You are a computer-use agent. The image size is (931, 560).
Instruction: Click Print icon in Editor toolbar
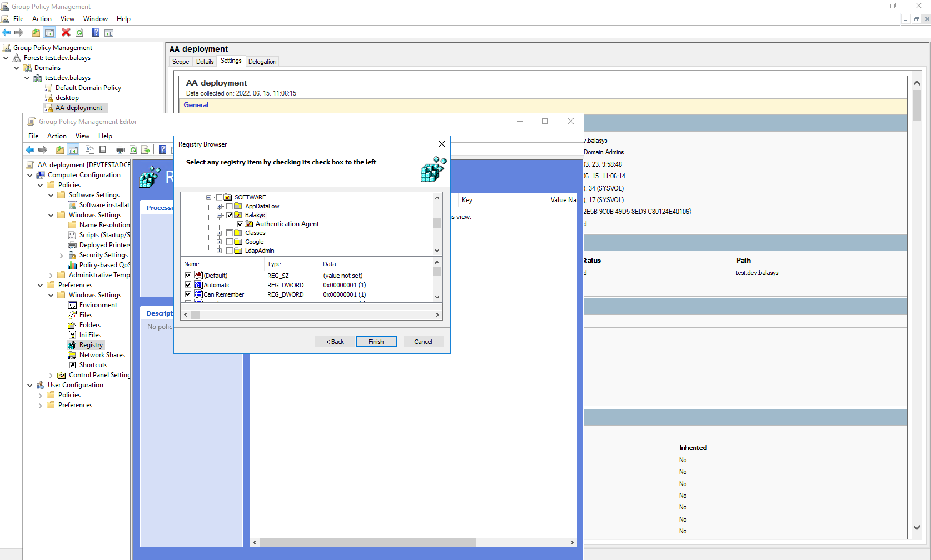(x=120, y=149)
